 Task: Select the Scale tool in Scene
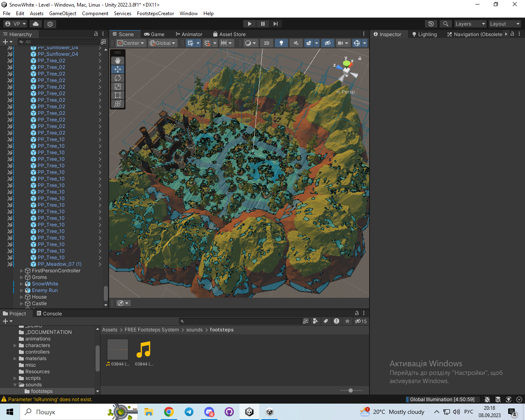pyautogui.click(x=118, y=87)
